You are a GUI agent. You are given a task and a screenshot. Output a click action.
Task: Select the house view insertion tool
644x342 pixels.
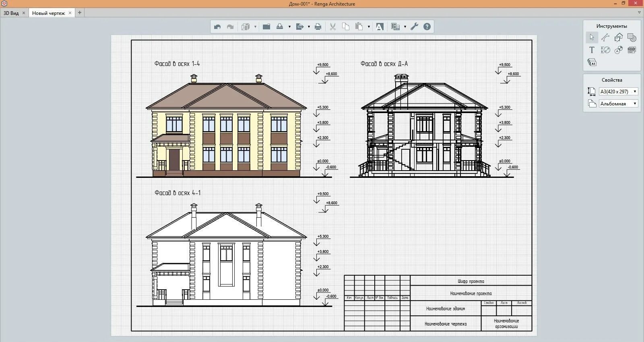(x=619, y=37)
